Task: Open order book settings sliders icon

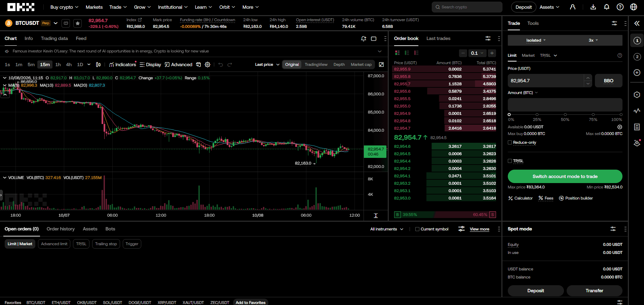Action: pyautogui.click(x=488, y=39)
